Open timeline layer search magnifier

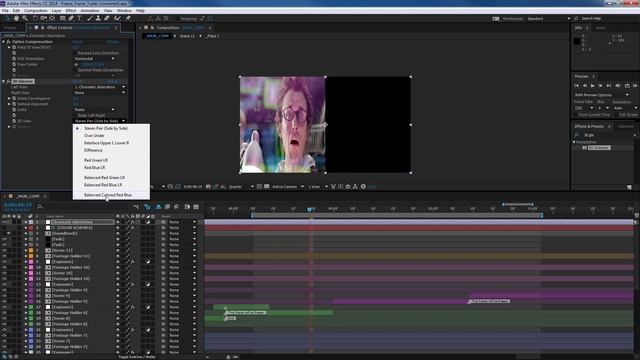[40, 207]
